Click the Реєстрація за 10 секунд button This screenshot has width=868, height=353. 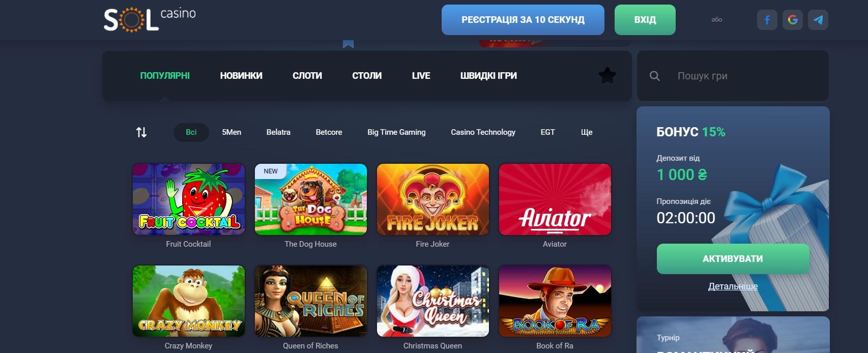pos(523,20)
